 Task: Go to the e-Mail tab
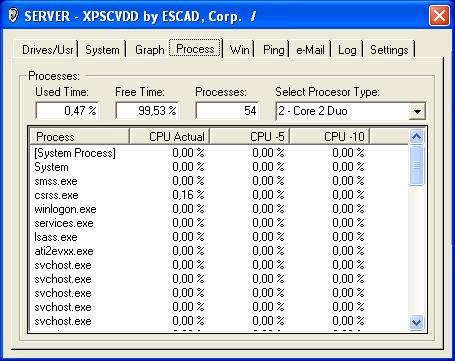(x=310, y=50)
